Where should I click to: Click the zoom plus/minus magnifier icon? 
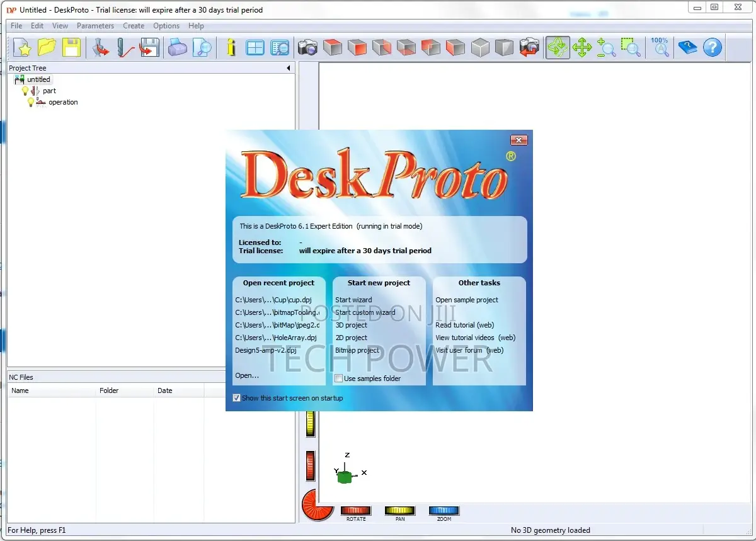click(606, 47)
